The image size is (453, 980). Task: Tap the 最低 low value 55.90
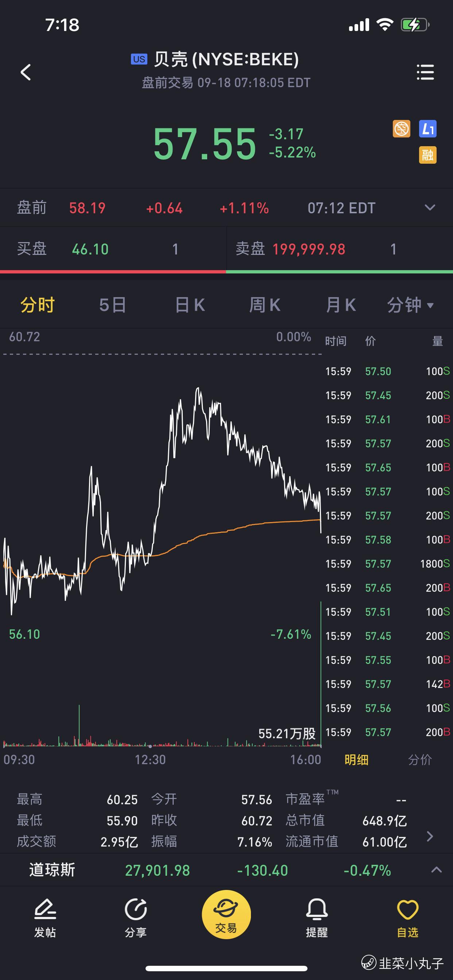(x=122, y=821)
